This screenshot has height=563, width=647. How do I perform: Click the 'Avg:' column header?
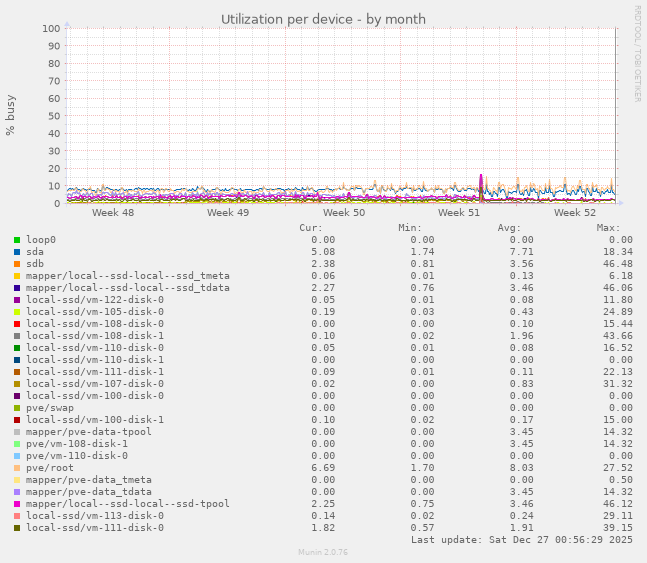pos(509,228)
